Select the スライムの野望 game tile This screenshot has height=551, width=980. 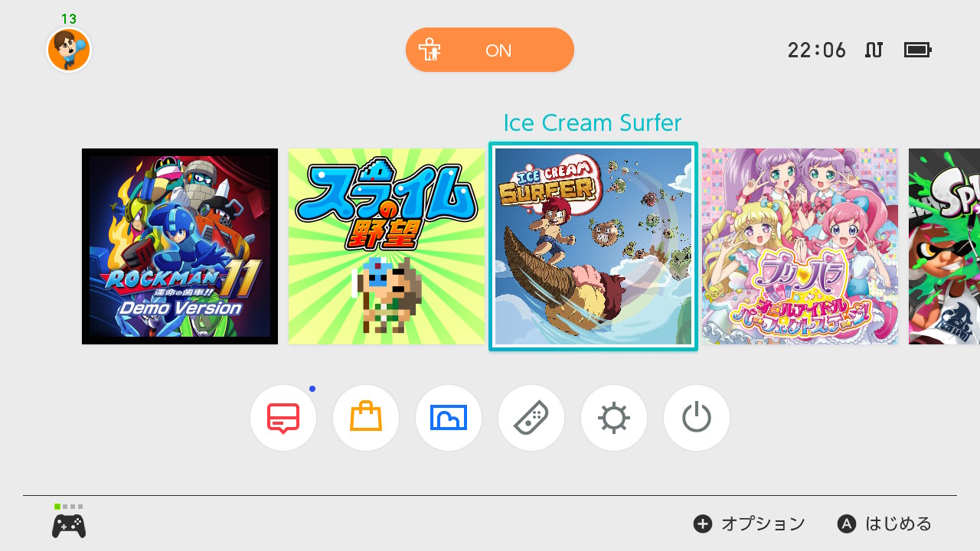(x=387, y=246)
